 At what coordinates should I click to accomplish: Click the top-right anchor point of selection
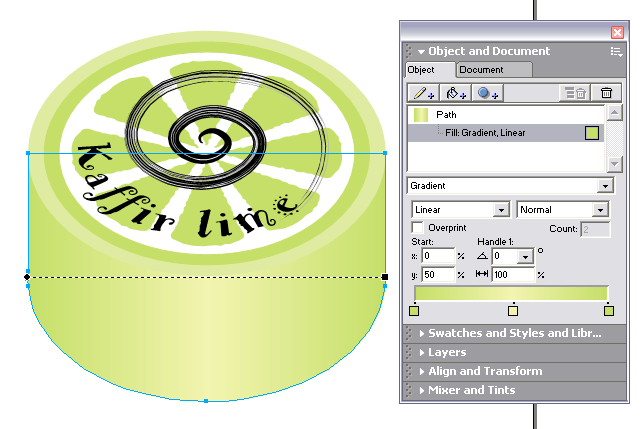point(385,153)
